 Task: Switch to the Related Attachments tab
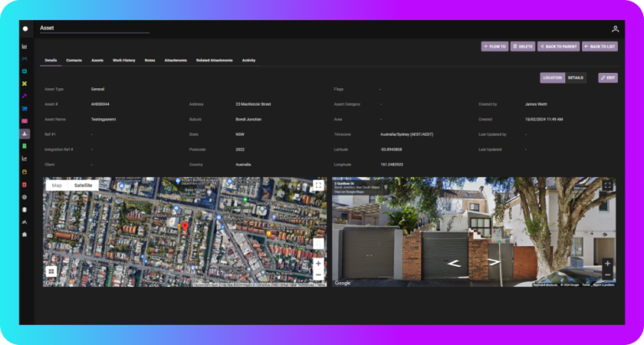(214, 60)
